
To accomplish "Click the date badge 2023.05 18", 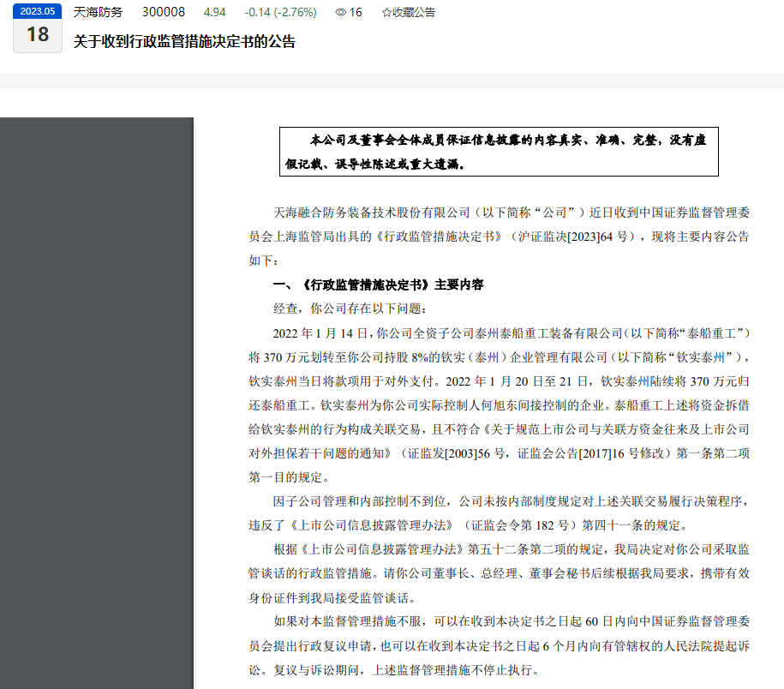I will tap(38, 28).
